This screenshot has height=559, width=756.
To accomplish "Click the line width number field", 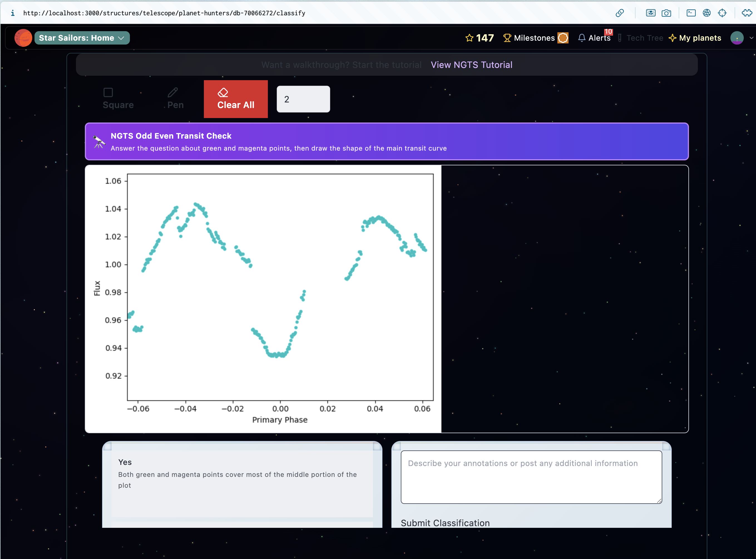I will click(303, 99).
